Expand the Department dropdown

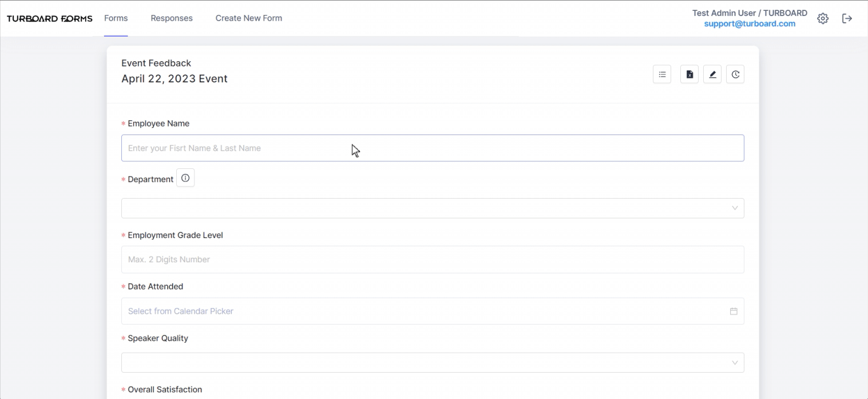(433, 208)
